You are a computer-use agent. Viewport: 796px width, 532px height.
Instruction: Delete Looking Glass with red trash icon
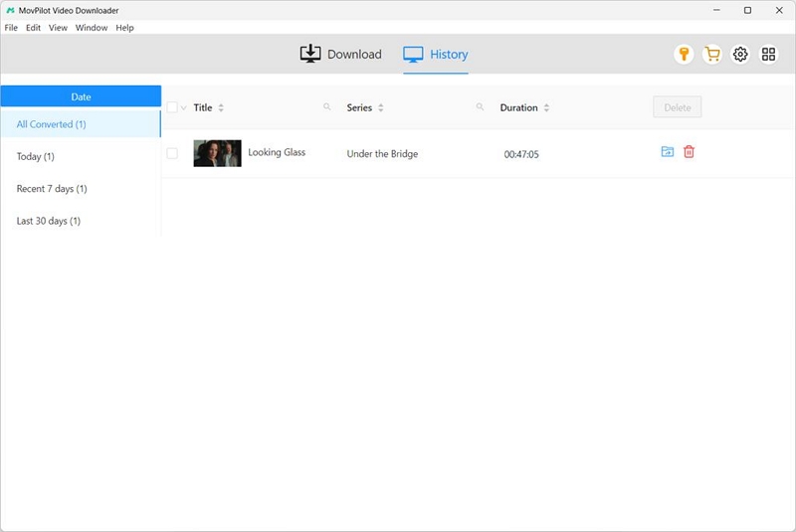(689, 152)
